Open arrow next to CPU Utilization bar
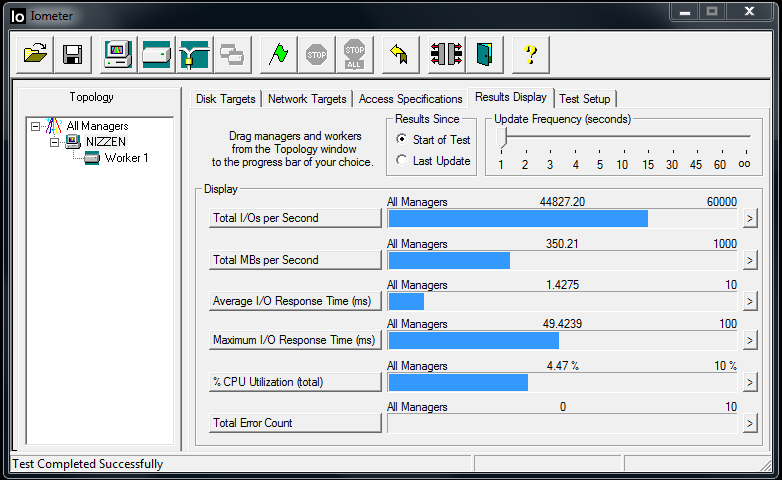This screenshot has width=782, height=480. tap(750, 382)
